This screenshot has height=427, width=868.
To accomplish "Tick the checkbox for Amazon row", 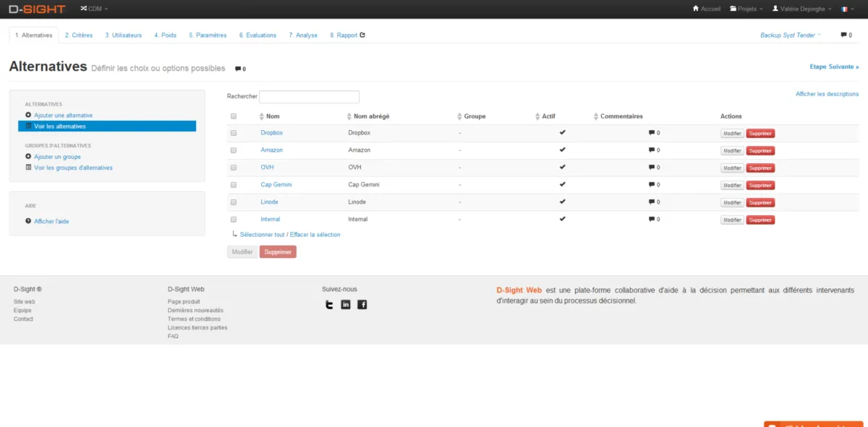I will (x=233, y=150).
